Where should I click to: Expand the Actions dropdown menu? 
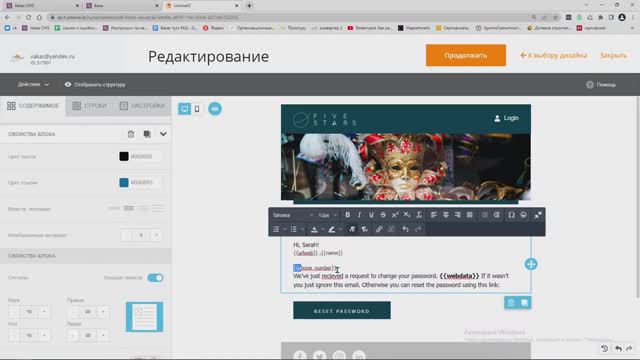tap(33, 84)
